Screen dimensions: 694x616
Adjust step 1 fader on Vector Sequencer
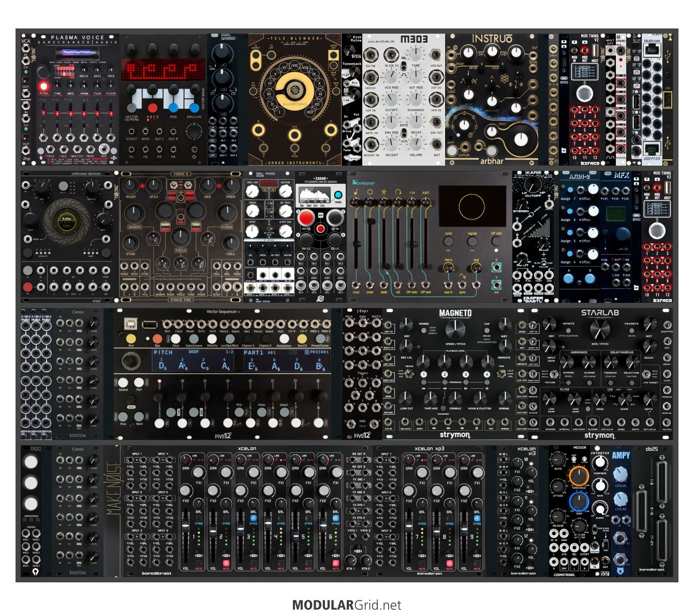point(159,396)
